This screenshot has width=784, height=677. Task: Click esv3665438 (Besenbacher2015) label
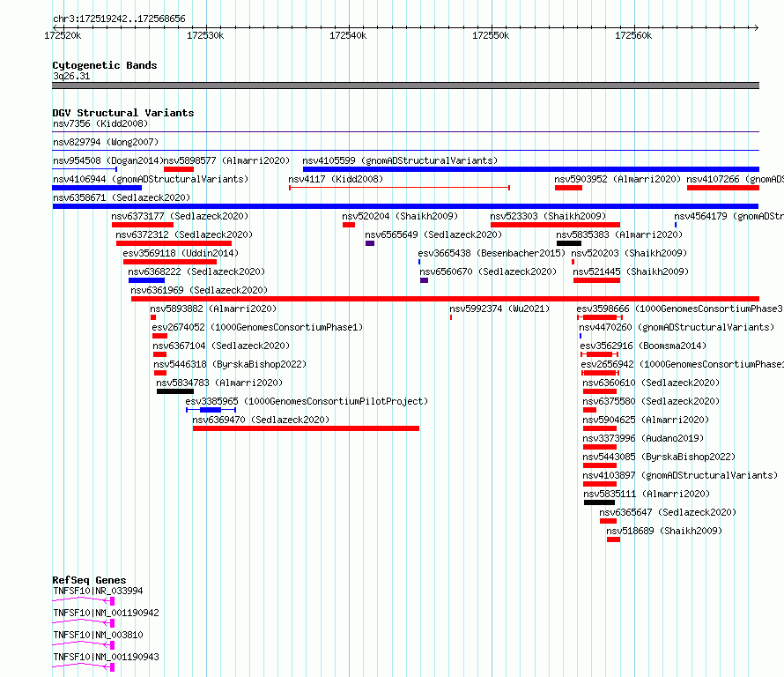(x=492, y=253)
